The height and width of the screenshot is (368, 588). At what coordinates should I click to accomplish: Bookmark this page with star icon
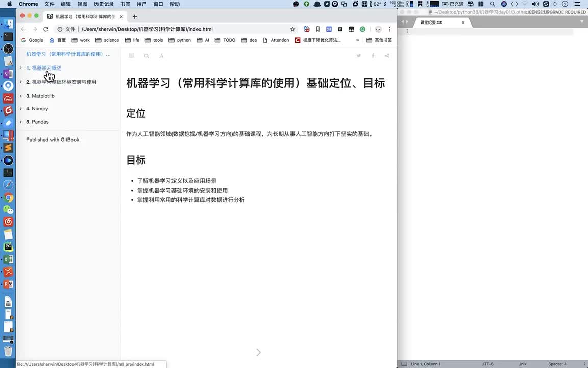pos(292,29)
